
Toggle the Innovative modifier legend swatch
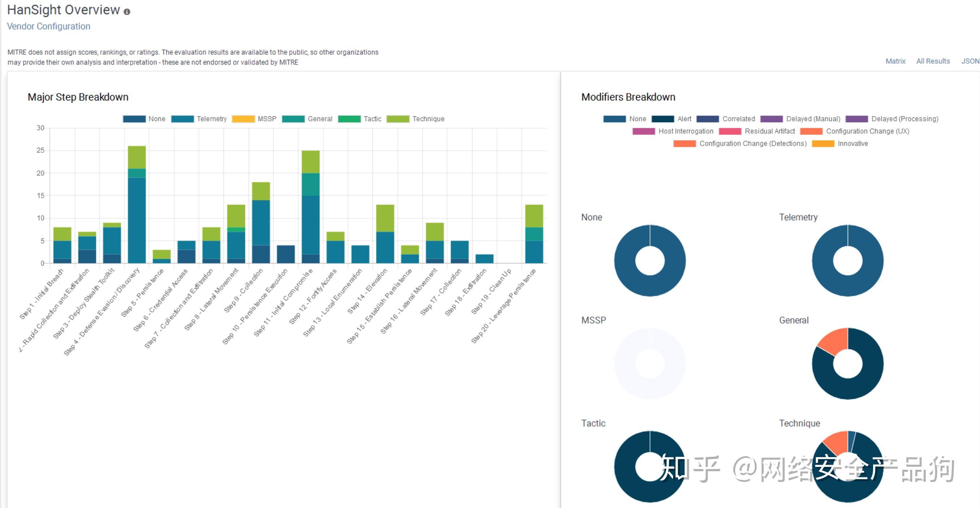pos(823,144)
